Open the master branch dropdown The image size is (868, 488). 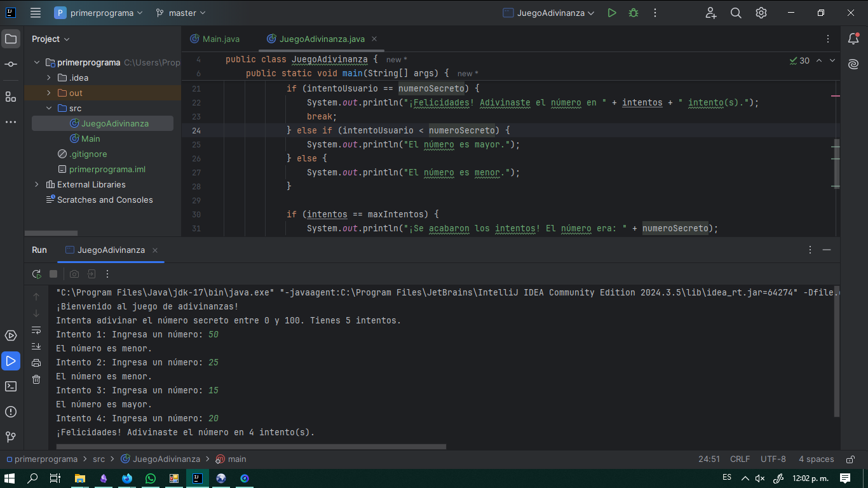181,13
